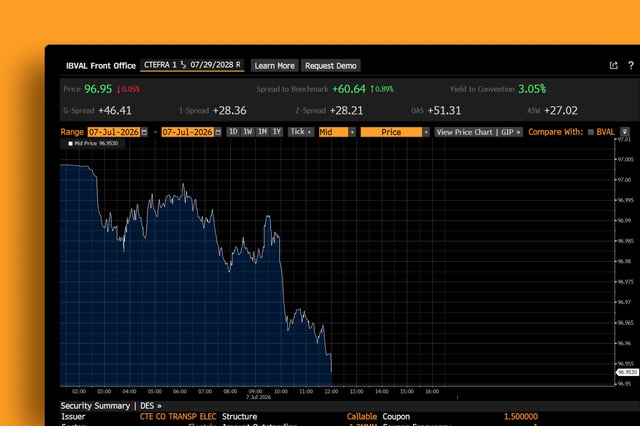The height and width of the screenshot is (426, 640).
Task: Click the G-Spread value +46.41
Action: [x=115, y=111]
